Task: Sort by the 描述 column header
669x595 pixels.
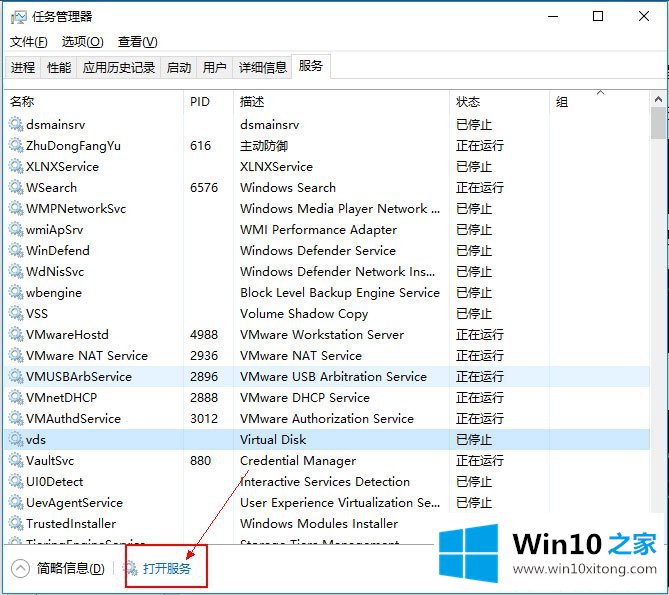Action: coord(341,102)
